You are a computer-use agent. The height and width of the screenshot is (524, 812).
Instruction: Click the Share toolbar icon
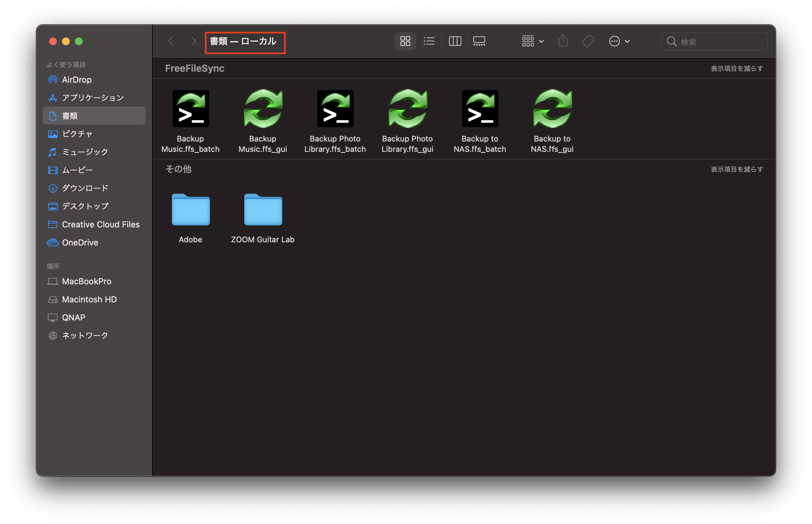pyautogui.click(x=563, y=41)
